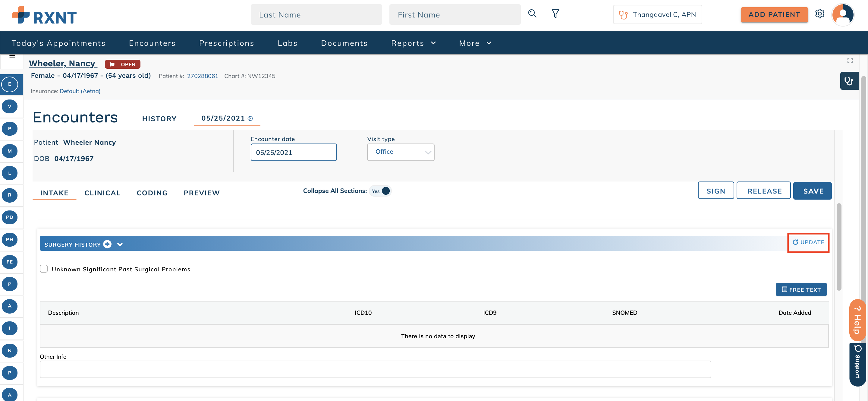
Task: Select the L sidebar circle icon
Action: pos(9,173)
